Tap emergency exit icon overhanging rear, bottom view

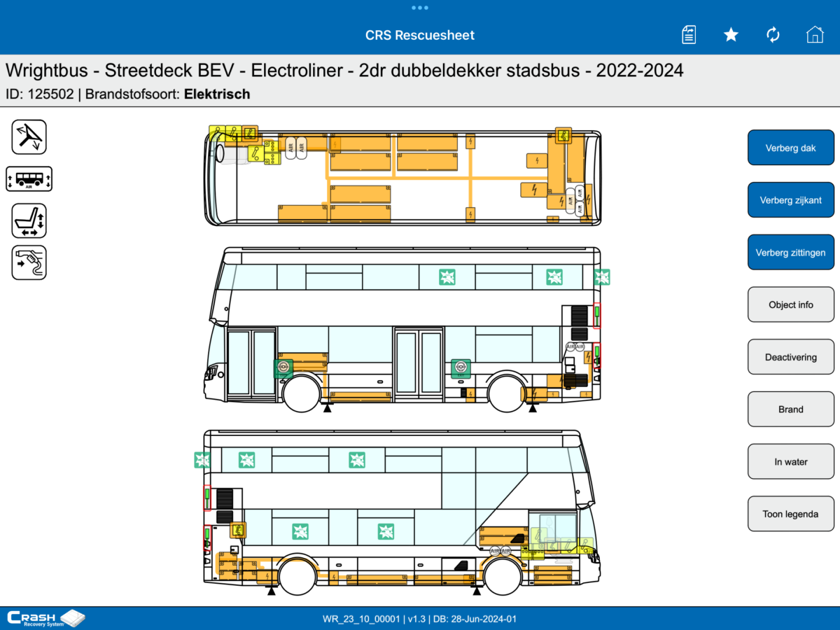pos(202,460)
